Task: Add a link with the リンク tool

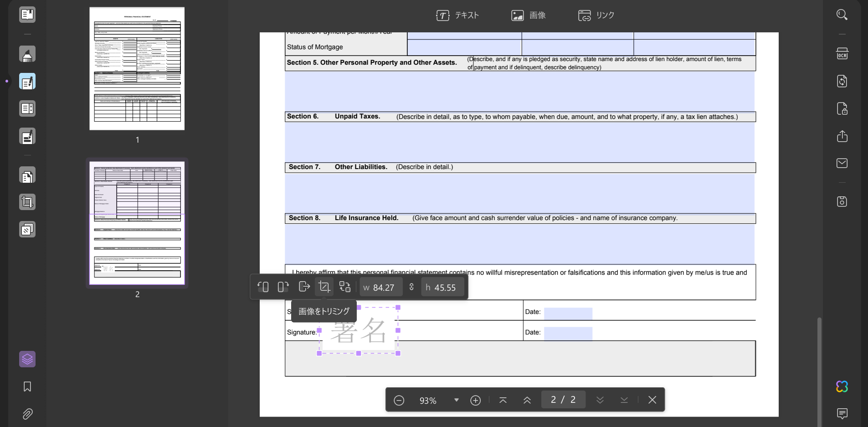Action: (x=596, y=15)
